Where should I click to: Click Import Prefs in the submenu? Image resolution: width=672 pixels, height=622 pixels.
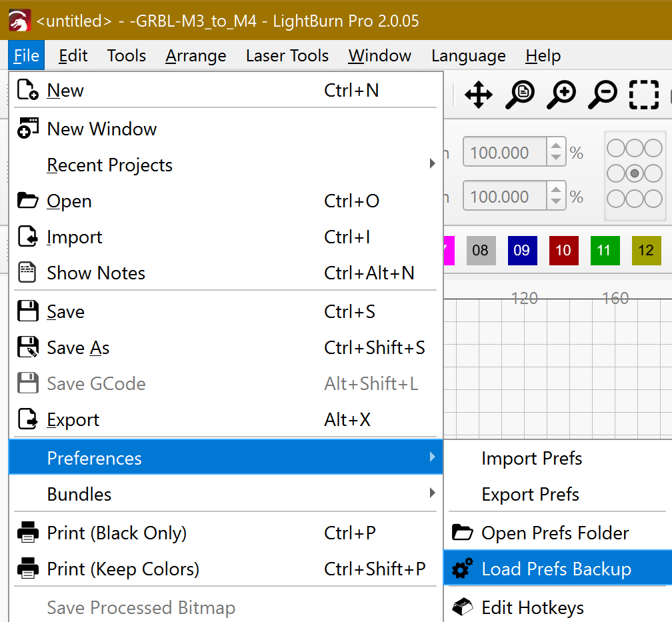(531, 458)
